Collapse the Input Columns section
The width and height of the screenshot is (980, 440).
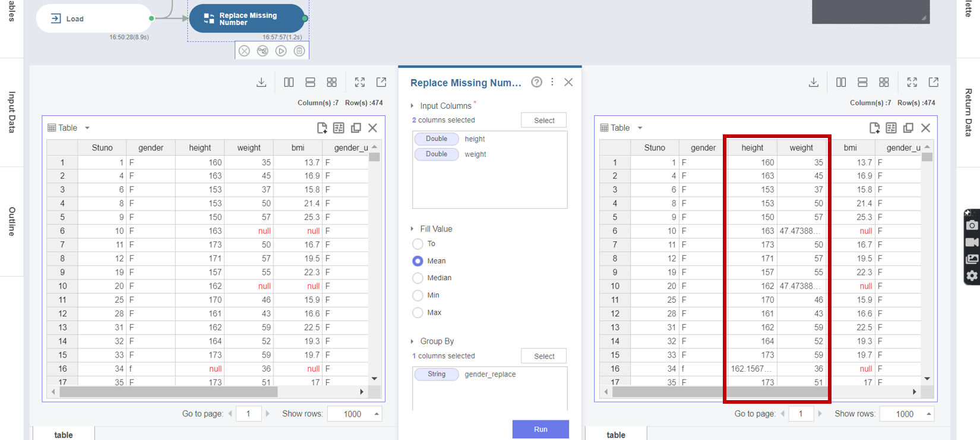[412, 106]
